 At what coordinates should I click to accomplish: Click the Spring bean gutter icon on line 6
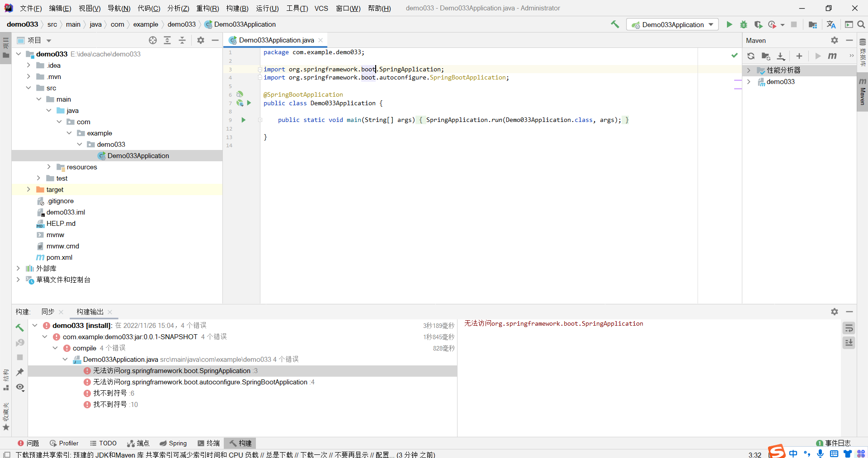(240, 94)
